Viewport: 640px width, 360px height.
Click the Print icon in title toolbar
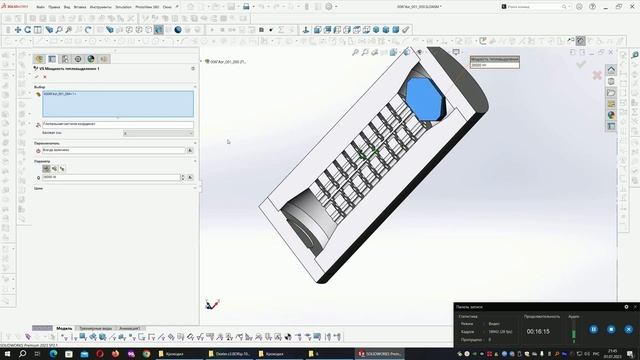(x=246, y=7)
